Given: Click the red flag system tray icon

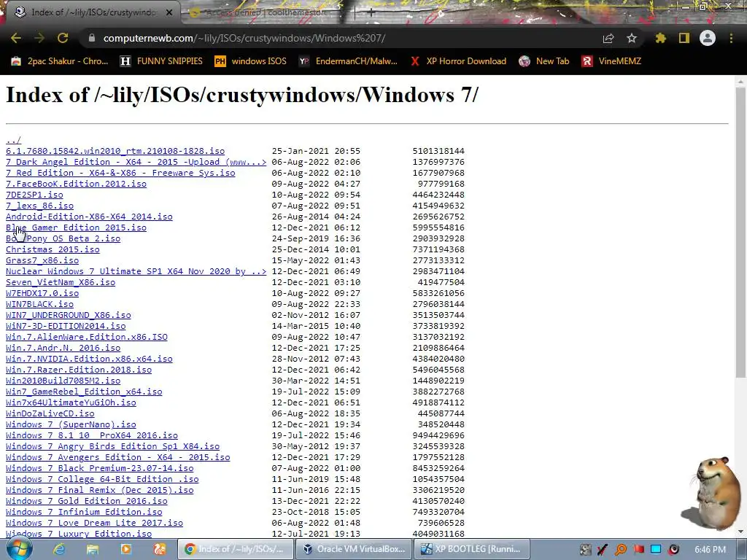Looking at the screenshot, I should click(639, 550).
